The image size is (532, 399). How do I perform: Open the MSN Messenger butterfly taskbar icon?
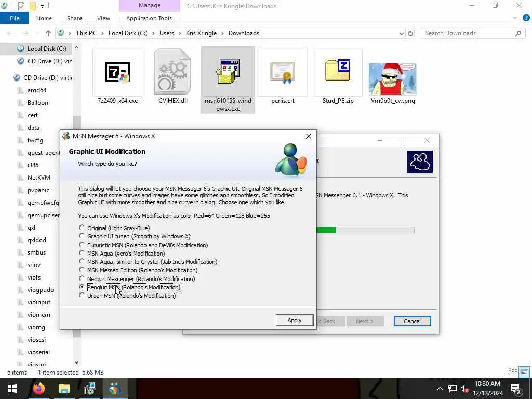[x=115, y=389]
